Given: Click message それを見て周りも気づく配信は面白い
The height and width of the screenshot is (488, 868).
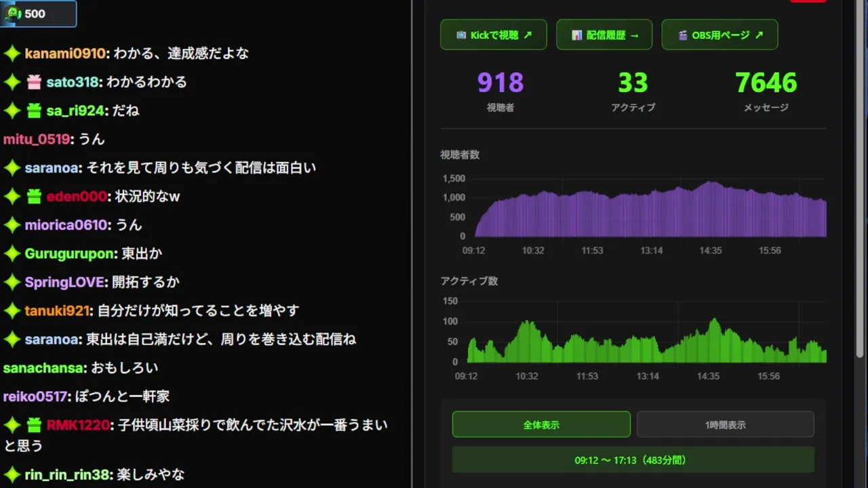Looking at the screenshot, I should click(x=201, y=167).
